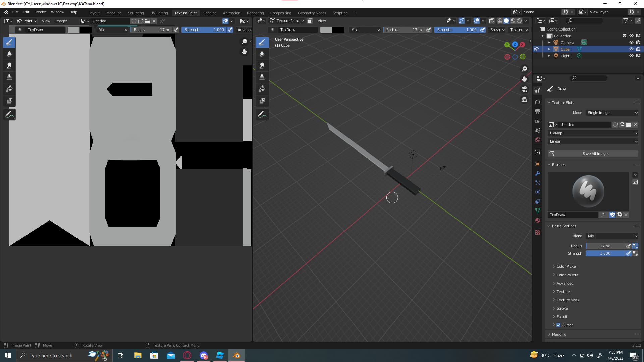The height and width of the screenshot is (362, 644).
Task: Click the 3D viewport pan hand icon
Action: coord(524,79)
